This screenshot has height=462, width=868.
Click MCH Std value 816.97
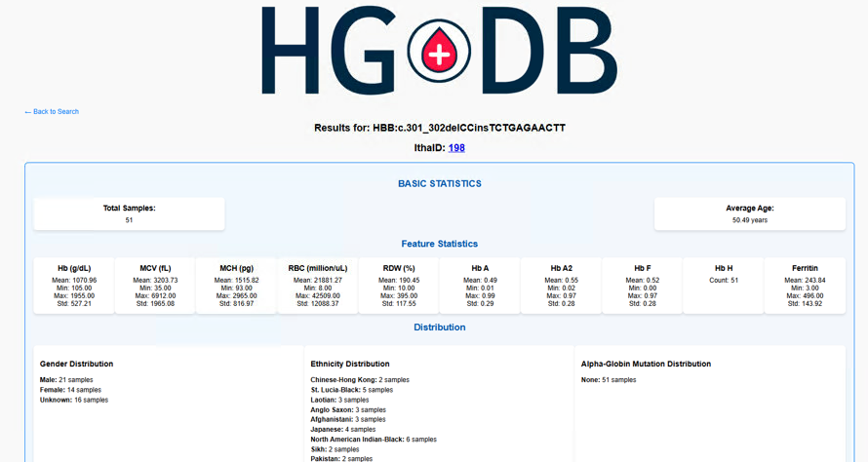(x=236, y=304)
